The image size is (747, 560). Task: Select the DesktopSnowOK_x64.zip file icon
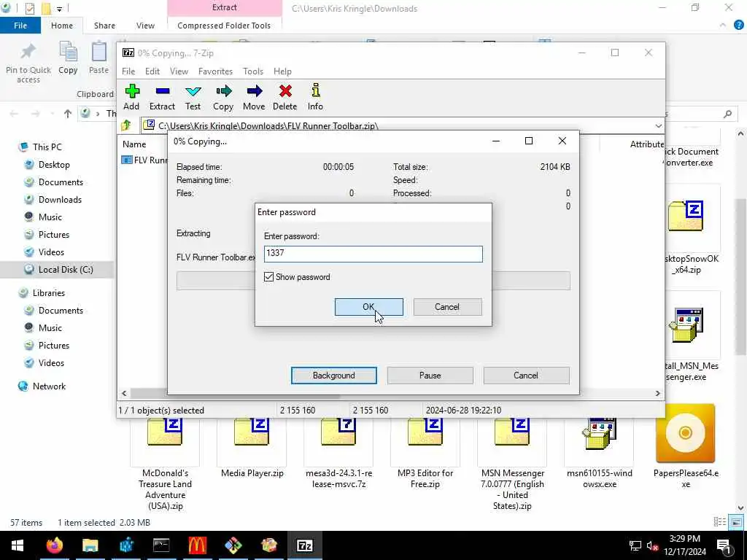[x=686, y=216]
